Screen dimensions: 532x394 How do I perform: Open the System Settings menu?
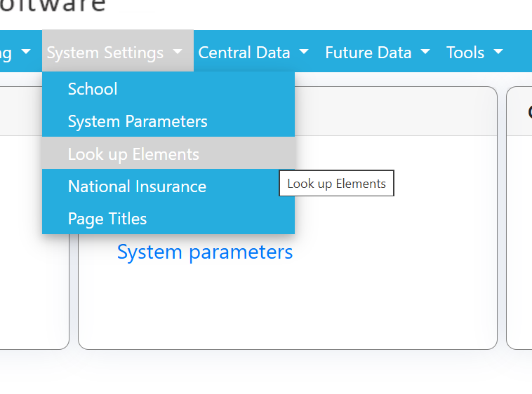[105, 53]
